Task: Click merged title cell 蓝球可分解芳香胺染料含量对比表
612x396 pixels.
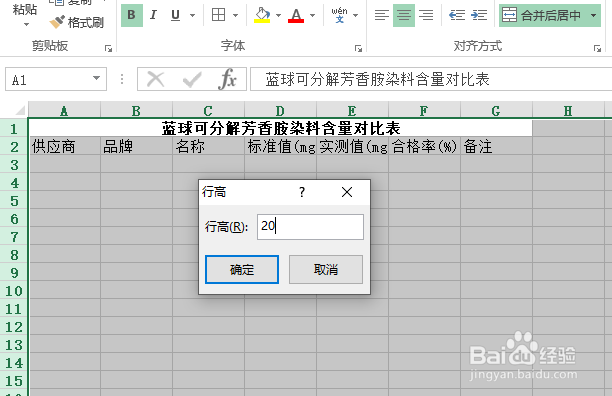Action: 281,128
